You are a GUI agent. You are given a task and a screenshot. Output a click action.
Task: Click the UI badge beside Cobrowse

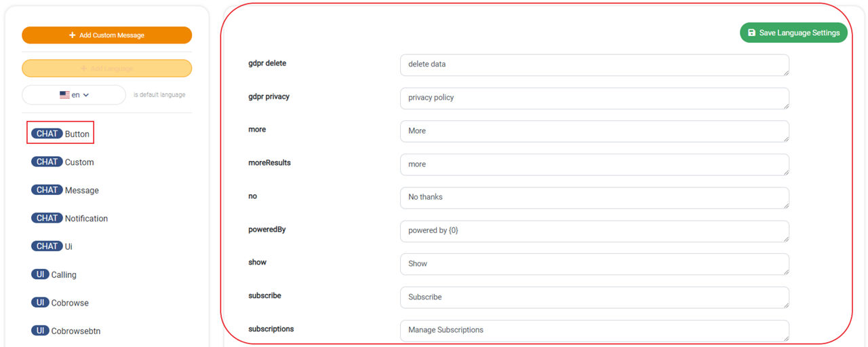pyautogui.click(x=40, y=303)
